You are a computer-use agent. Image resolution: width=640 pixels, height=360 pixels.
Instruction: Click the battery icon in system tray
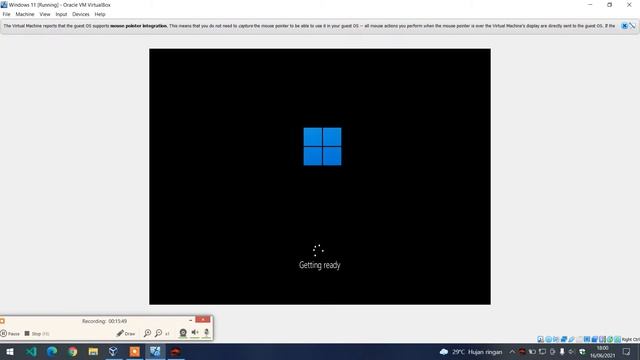pos(532,351)
